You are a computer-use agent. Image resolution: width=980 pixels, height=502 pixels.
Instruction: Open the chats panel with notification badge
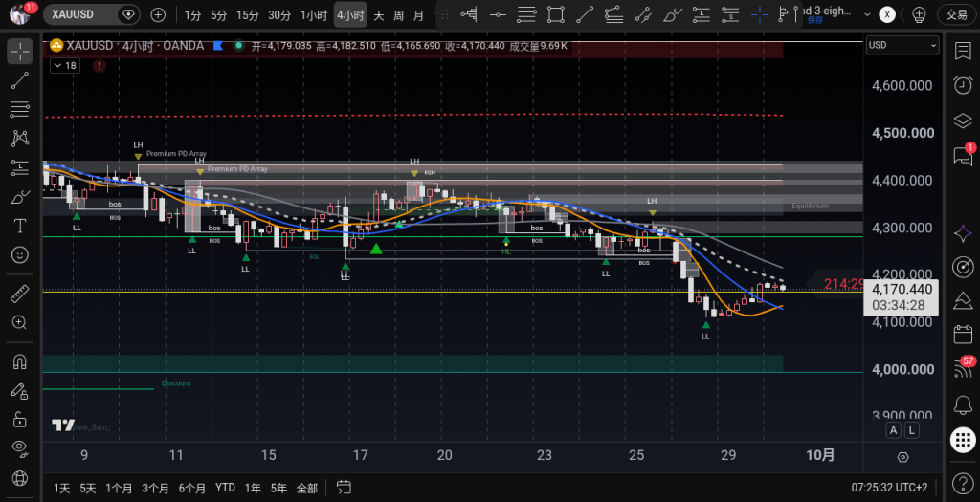[x=963, y=155]
